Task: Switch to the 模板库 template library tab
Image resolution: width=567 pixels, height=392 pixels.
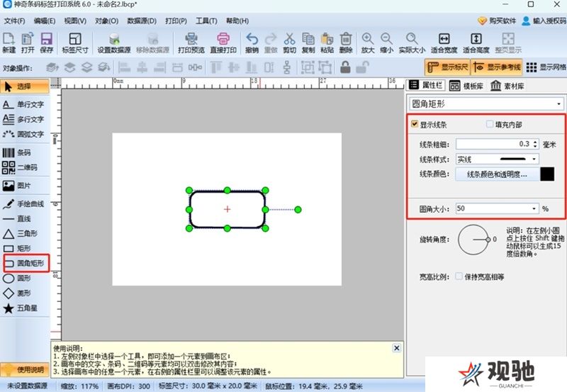Action: [466, 86]
